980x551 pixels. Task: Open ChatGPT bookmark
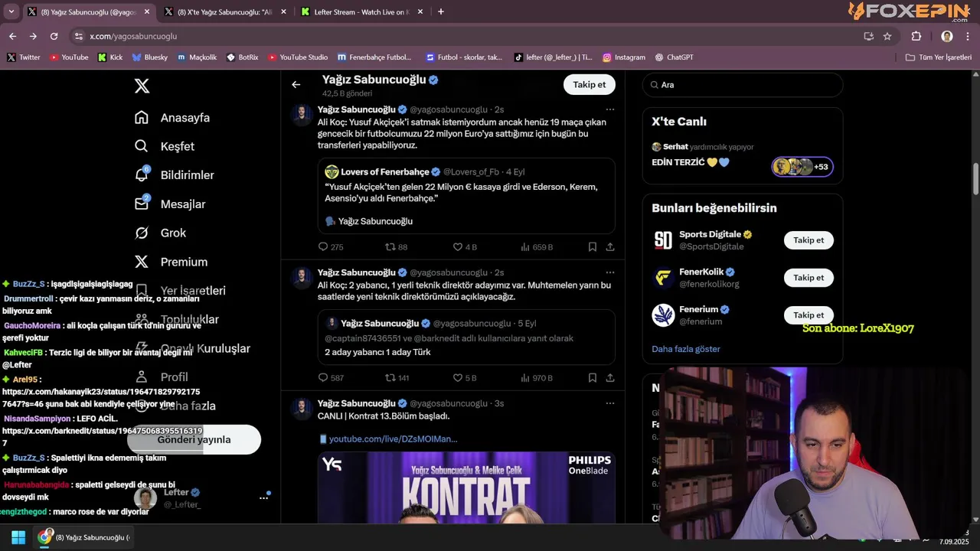pyautogui.click(x=674, y=57)
